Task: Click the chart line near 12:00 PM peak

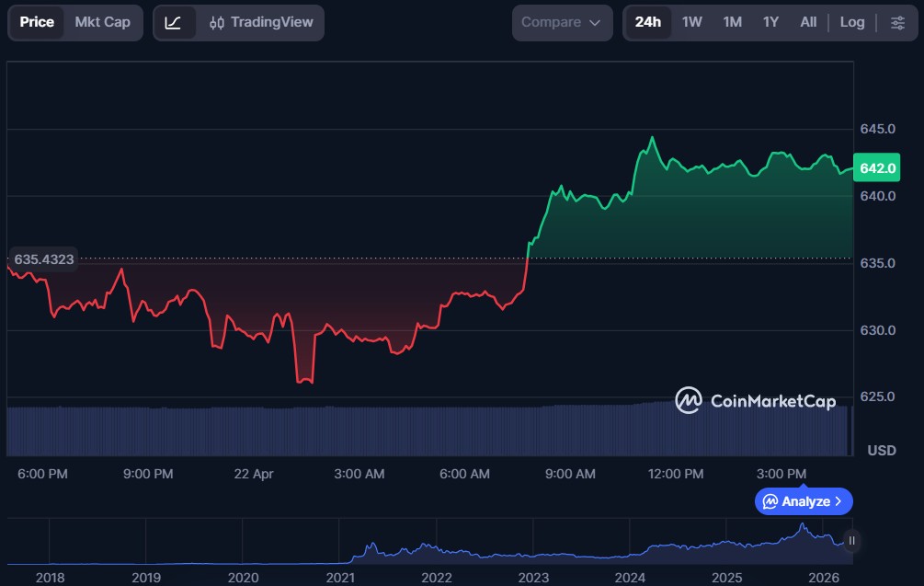Action: coord(652,138)
